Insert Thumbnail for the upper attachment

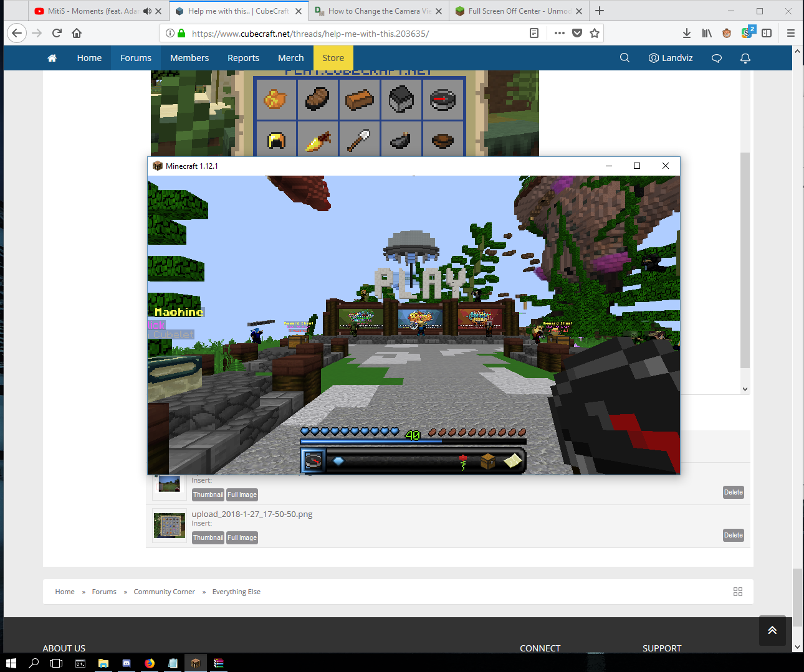tap(208, 495)
